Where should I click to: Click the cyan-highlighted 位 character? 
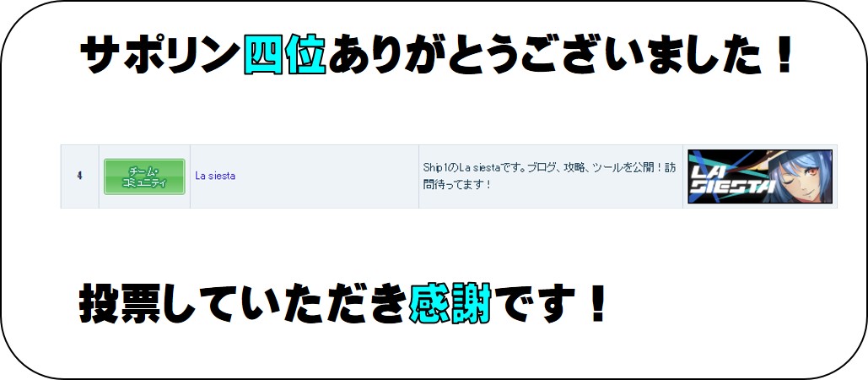pyautogui.click(x=305, y=55)
